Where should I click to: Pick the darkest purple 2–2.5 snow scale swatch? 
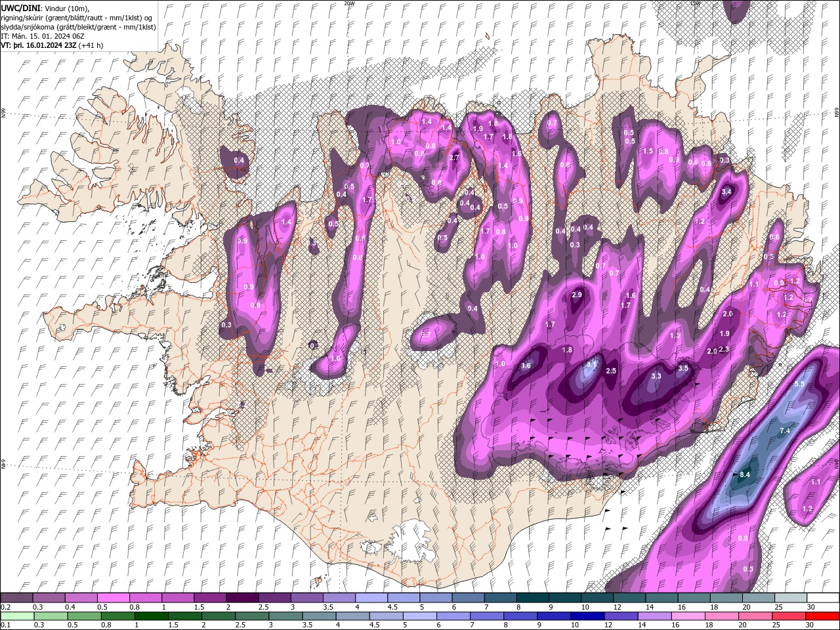coord(241,598)
